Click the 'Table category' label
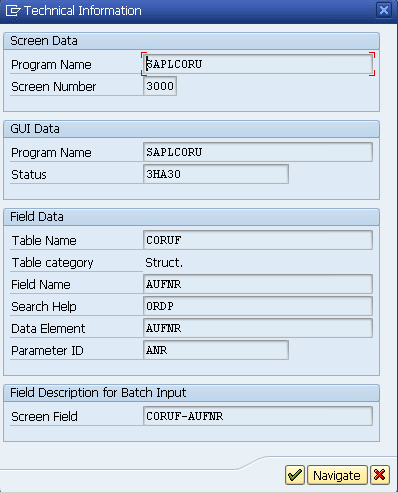 coord(52,263)
